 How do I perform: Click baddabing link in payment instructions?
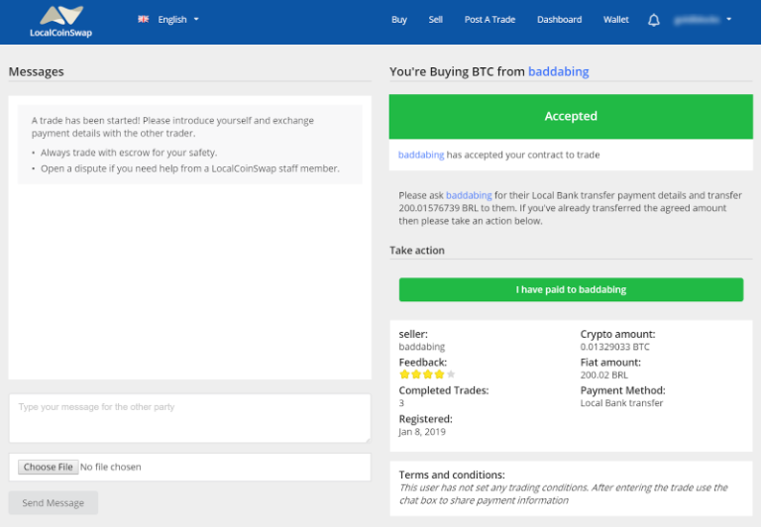click(469, 195)
